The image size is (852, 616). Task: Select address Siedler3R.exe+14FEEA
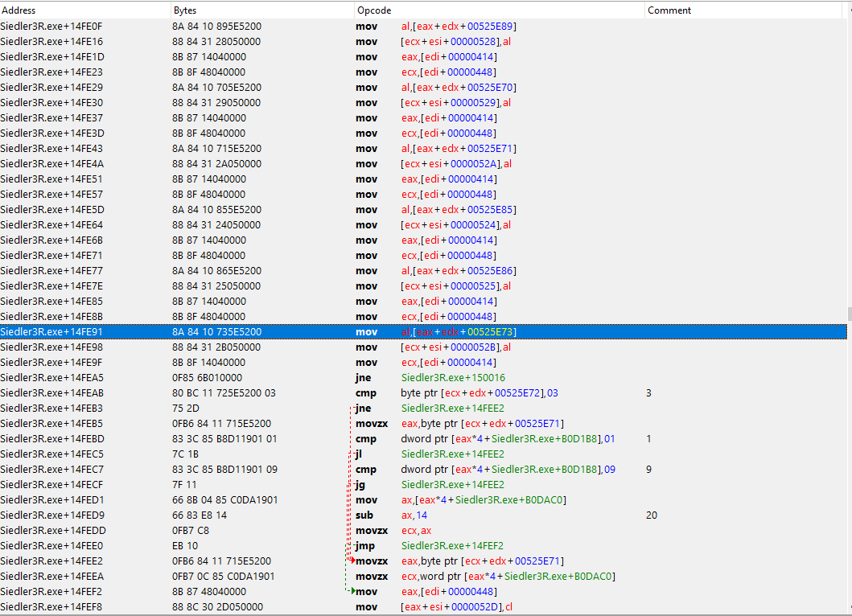point(52,577)
